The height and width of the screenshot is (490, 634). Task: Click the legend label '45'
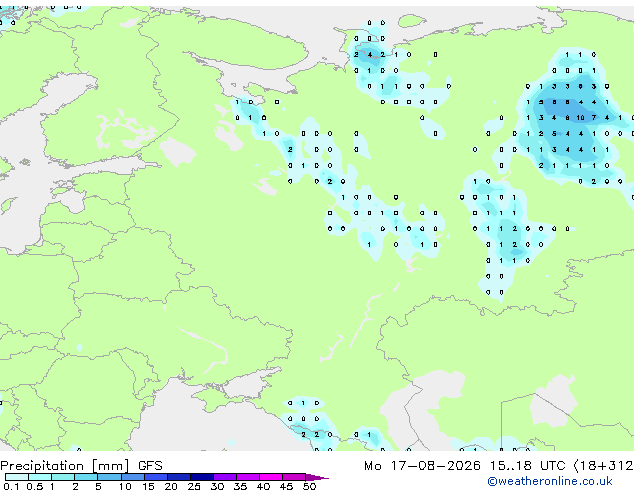coord(286,486)
